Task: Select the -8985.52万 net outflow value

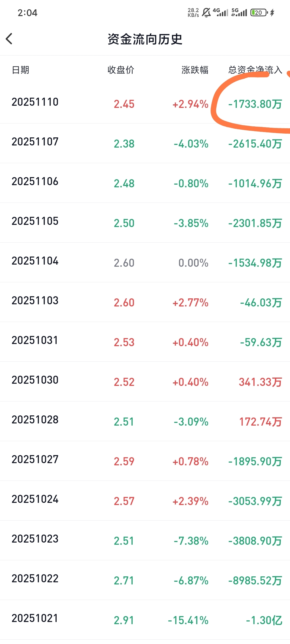Action: pos(255,581)
